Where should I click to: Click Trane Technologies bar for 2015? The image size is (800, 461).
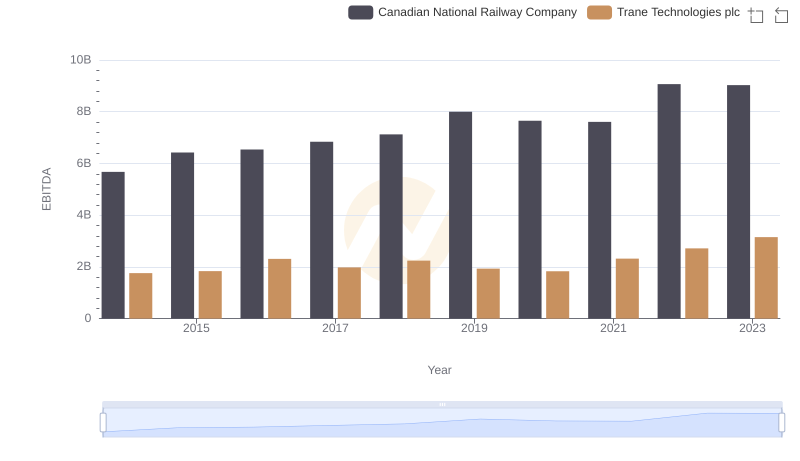(210, 295)
